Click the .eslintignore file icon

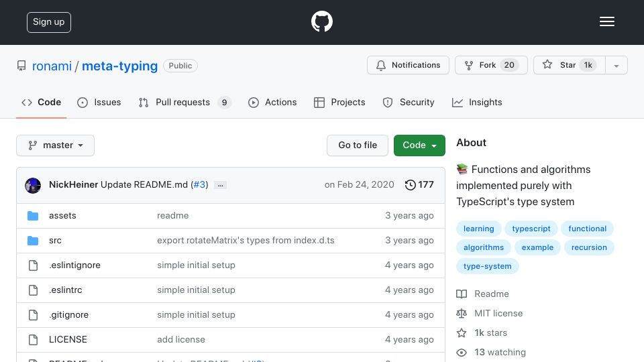(33, 265)
